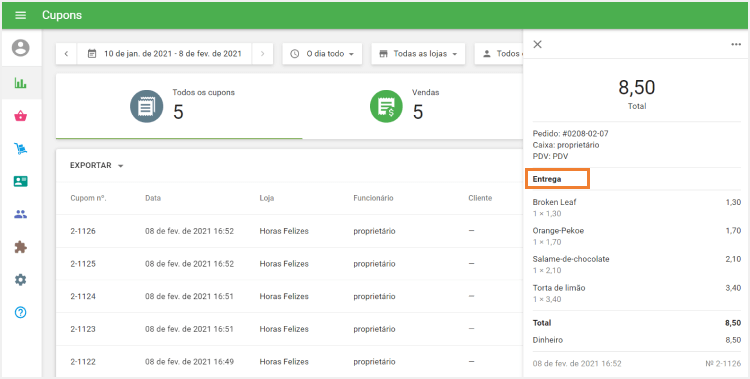Click the 'PDV: PDV' line

coord(550,156)
